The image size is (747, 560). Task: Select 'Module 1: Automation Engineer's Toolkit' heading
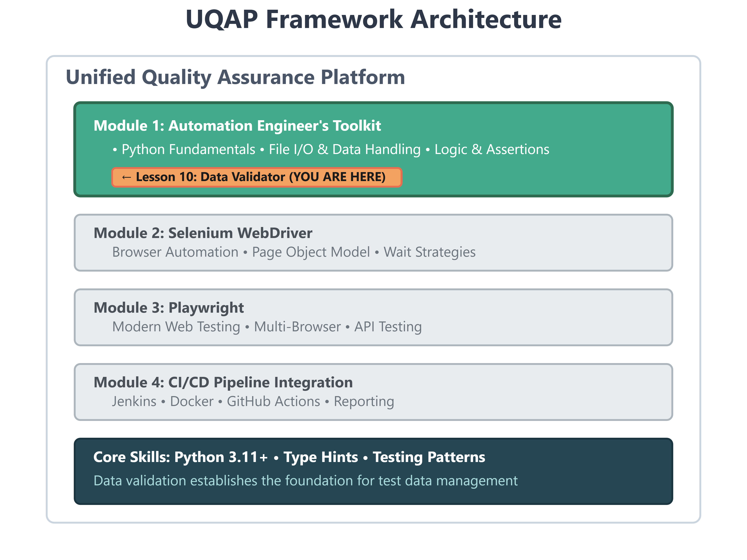237,126
